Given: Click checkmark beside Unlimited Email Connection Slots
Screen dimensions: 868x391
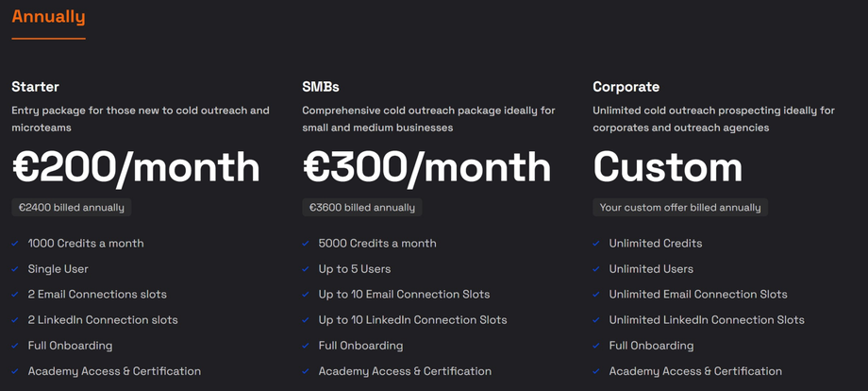Looking at the screenshot, I should point(596,295).
